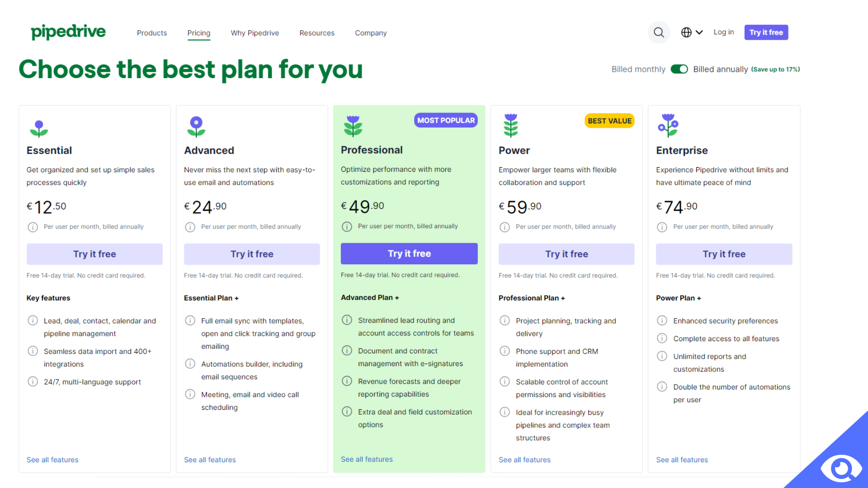868x488 pixels.
Task: Open the Pricing menu item
Action: [198, 33]
